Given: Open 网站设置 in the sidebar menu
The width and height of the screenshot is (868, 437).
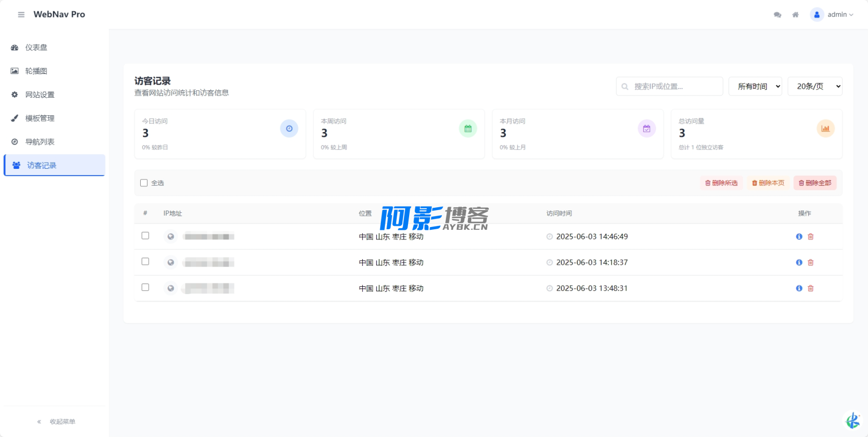Looking at the screenshot, I should [40, 95].
